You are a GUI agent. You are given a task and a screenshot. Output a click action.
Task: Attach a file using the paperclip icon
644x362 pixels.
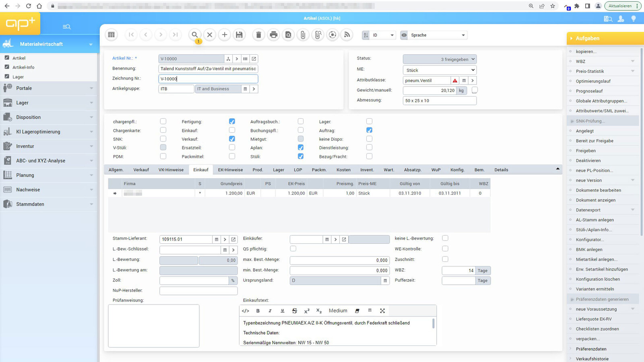(303, 35)
